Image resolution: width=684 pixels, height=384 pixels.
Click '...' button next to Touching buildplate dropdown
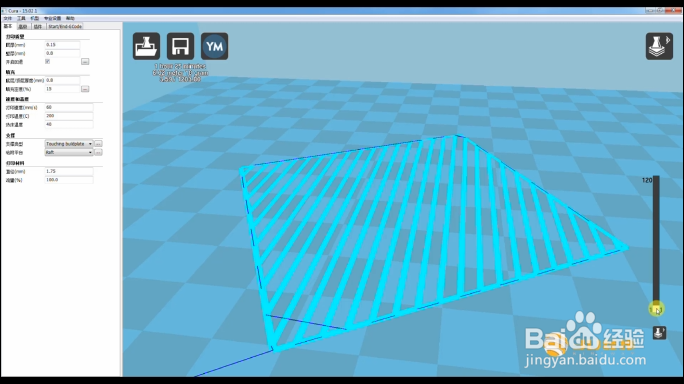click(98, 144)
